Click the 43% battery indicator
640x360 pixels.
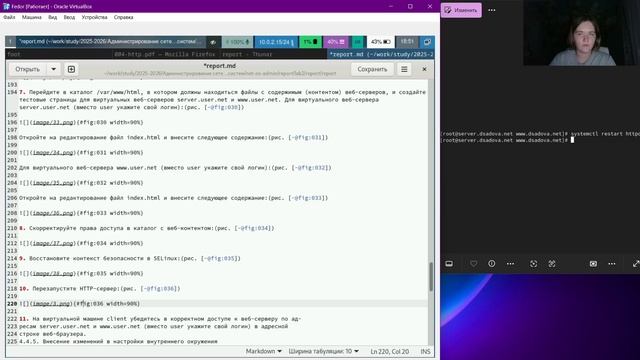(380, 42)
